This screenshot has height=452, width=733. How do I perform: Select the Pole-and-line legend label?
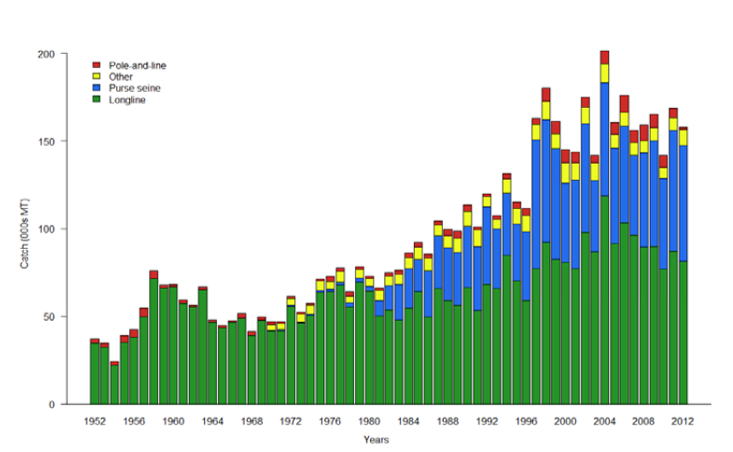click(x=130, y=66)
